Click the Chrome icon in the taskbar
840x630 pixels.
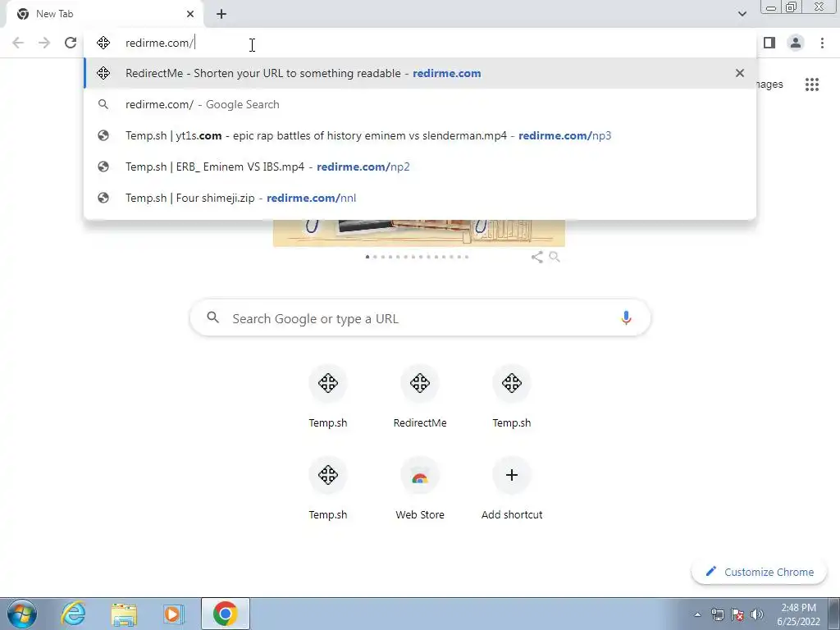click(x=226, y=614)
